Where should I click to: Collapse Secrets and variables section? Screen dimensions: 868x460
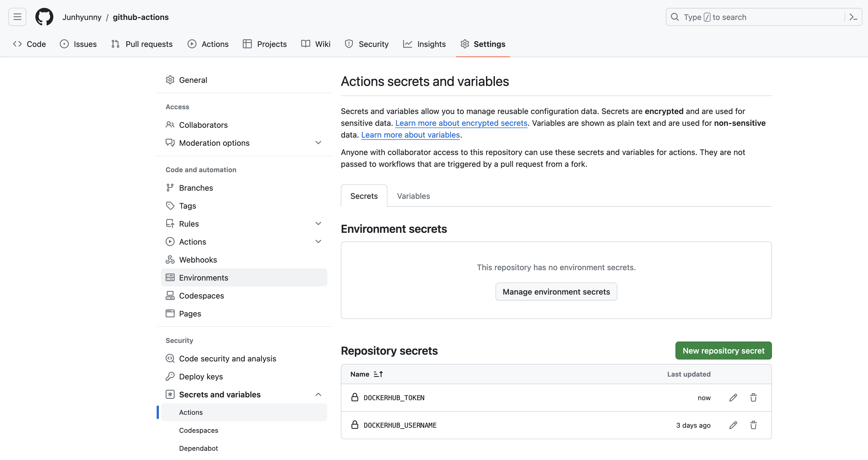(318, 395)
